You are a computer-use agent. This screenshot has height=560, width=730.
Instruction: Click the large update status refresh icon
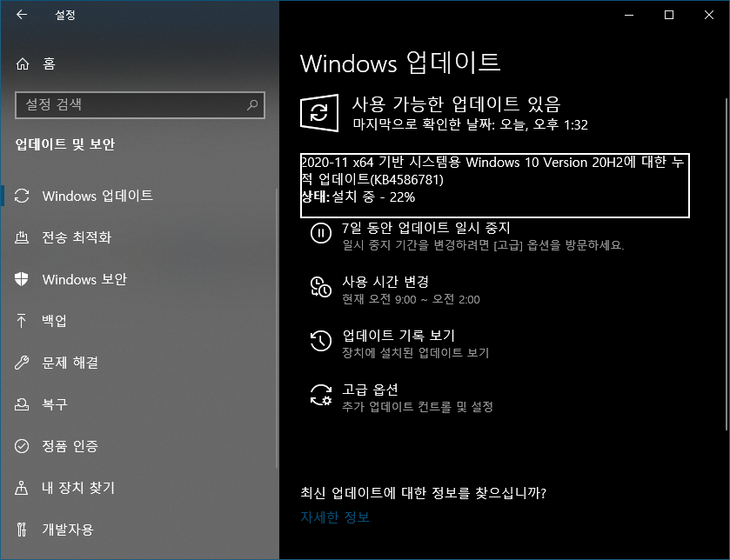tap(319, 113)
